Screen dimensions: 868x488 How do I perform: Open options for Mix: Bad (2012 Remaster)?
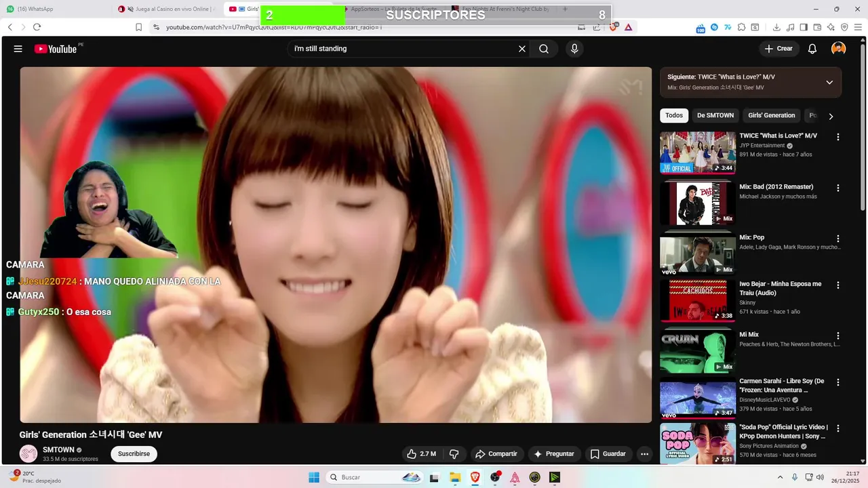838,188
